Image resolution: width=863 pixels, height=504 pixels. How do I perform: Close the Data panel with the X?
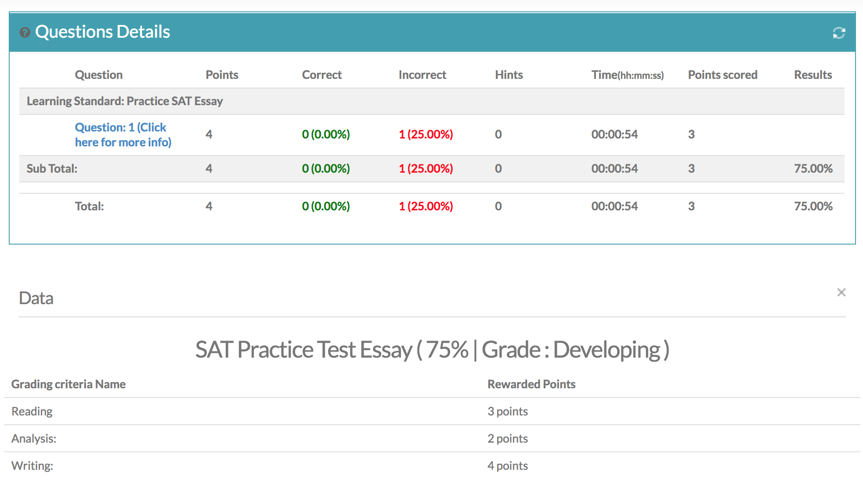pyautogui.click(x=841, y=292)
